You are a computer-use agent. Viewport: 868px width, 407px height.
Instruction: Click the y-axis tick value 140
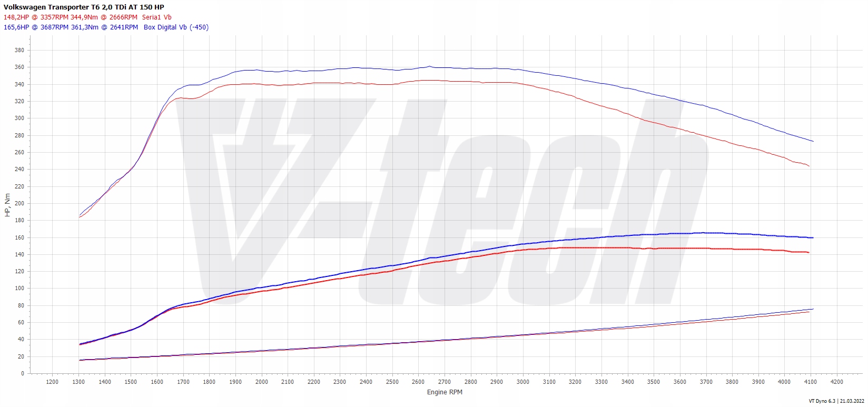(19, 254)
